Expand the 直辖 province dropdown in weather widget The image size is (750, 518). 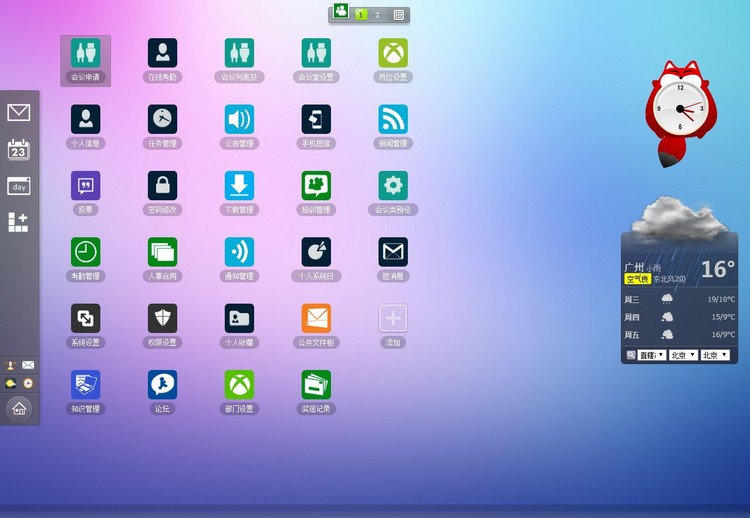pyautogui.click(x=652, y=355)
